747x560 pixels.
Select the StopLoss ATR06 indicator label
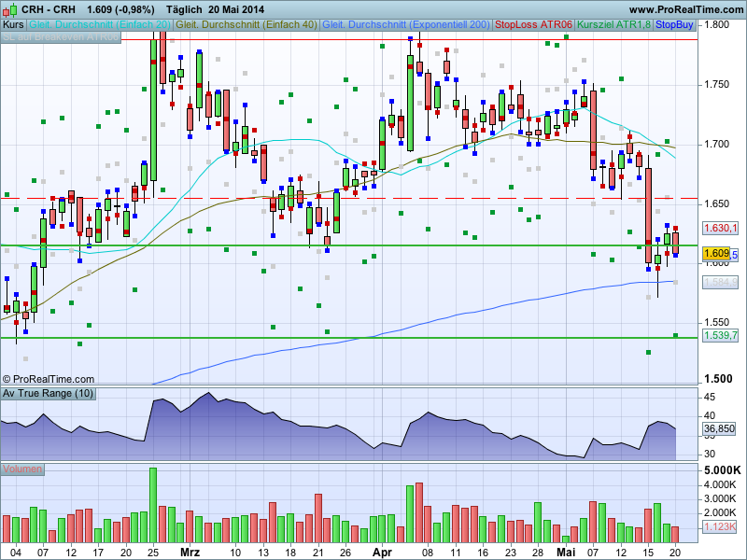point(533,25)
